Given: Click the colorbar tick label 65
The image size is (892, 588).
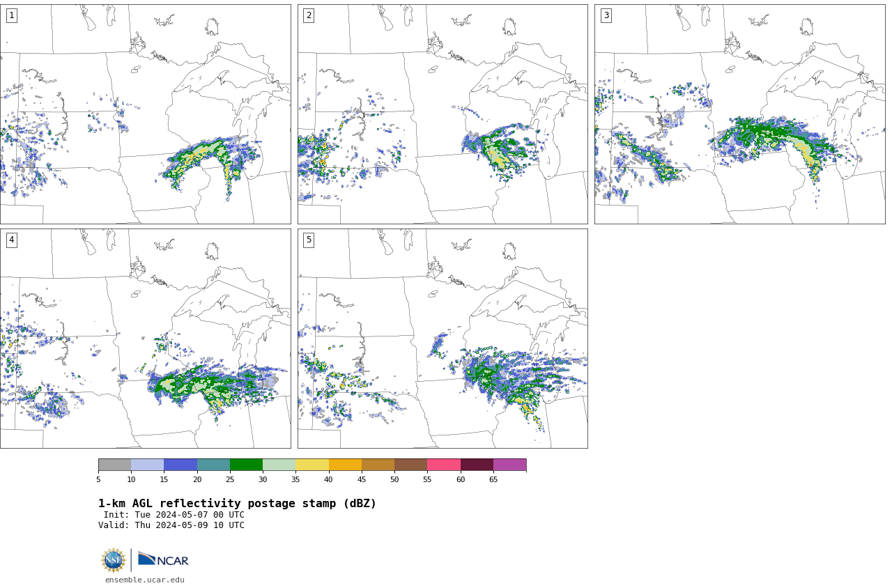Looking at the screenshot, I should pos(493,479).
